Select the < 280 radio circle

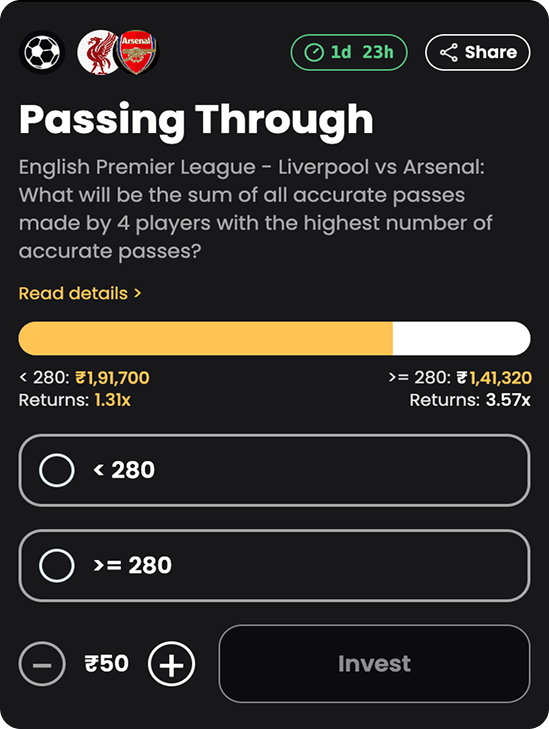click(x=57, y=470)
